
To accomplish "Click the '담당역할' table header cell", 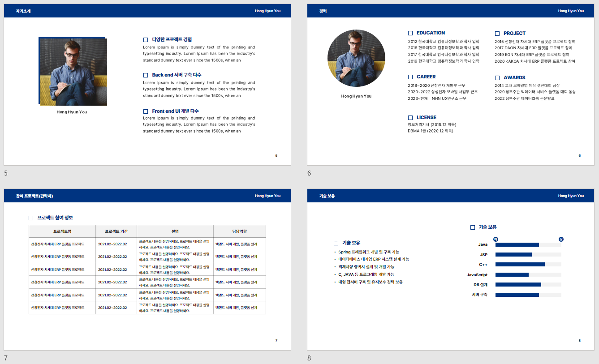I will coord(240,231).
